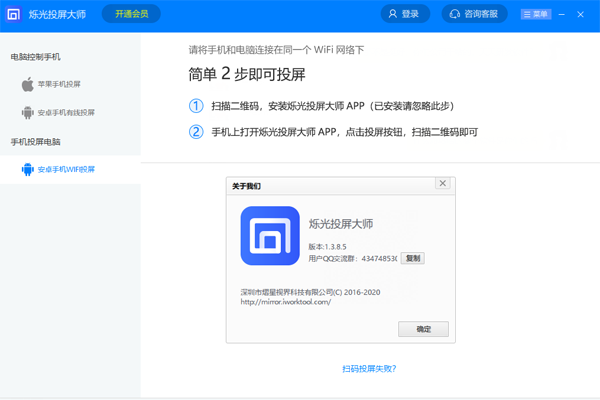Click the QQ group number 43474853
600x400 pixels.
click(379, 259)
